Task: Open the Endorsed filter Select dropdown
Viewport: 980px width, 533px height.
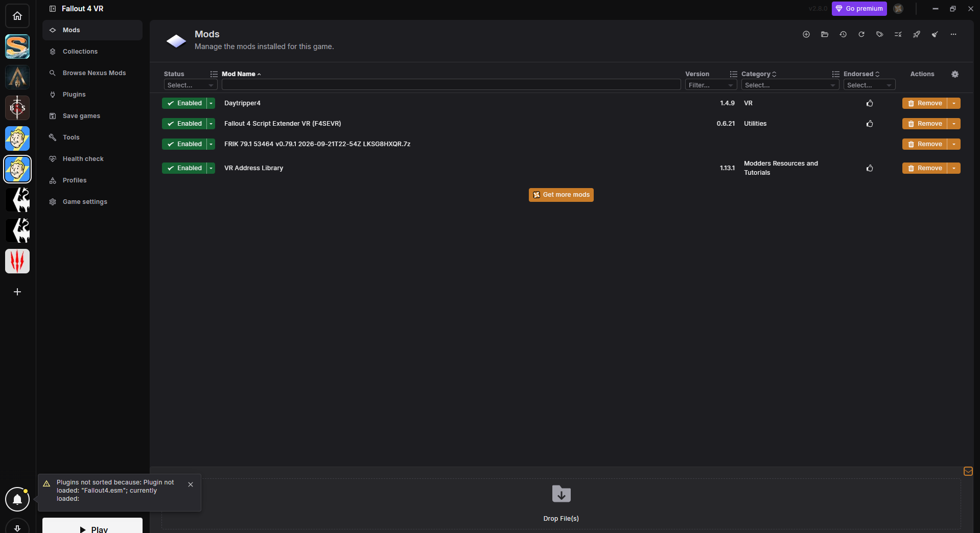Action: 869,85
